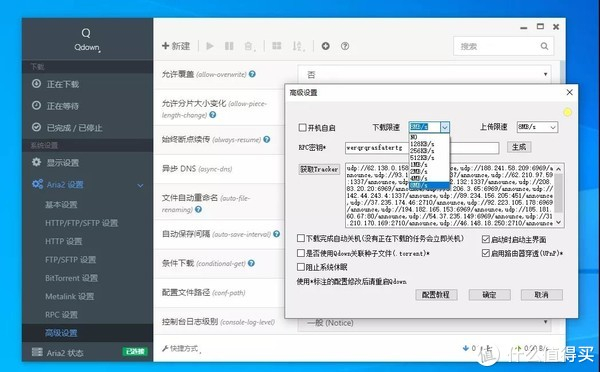Select 256KB/s in download limit list
Viewport: 600px width, 372px height.
(429, 151)
